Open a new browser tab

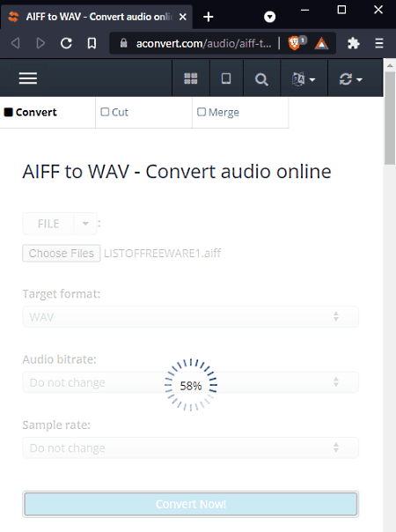pyautogui.click(x=209, y=17)
